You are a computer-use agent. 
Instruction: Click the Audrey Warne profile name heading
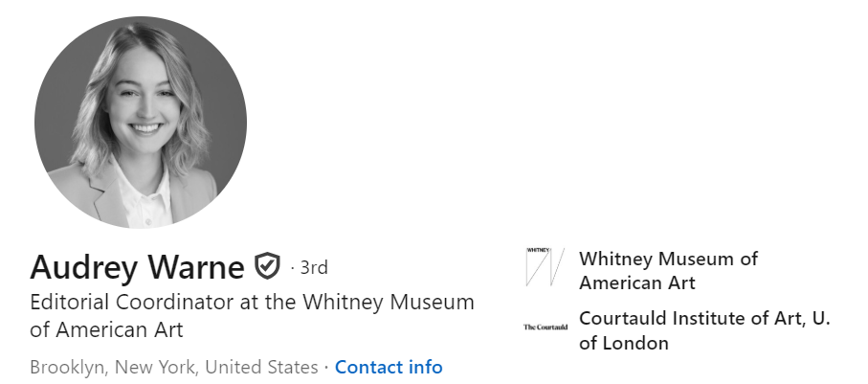137,266
